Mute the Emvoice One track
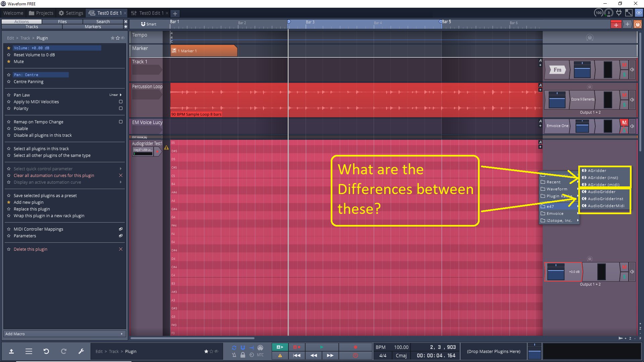This screenshot has width=644, height=362. pos(624,123)
